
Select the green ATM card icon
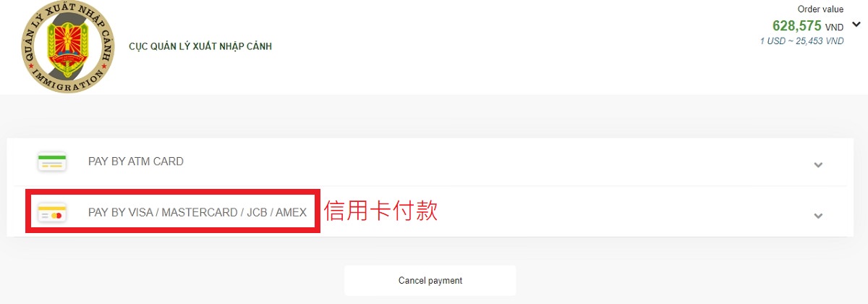(52, 161)
